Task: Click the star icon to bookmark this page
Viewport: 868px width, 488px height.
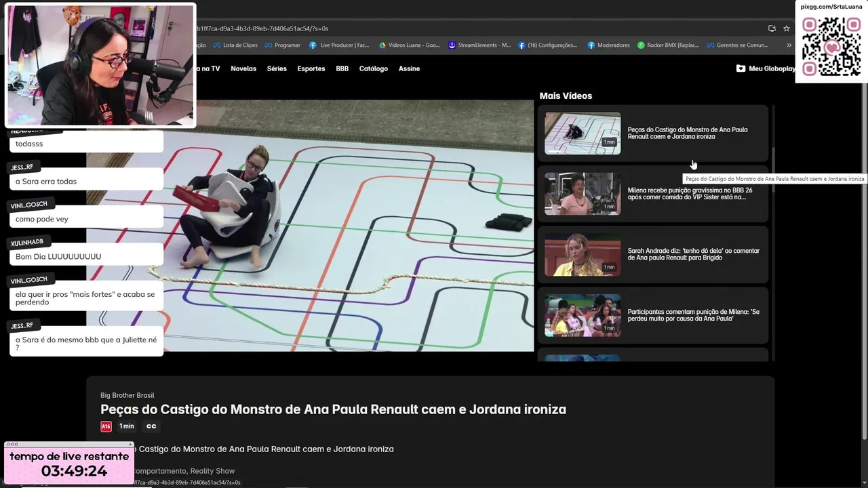Action: (787, 28)
